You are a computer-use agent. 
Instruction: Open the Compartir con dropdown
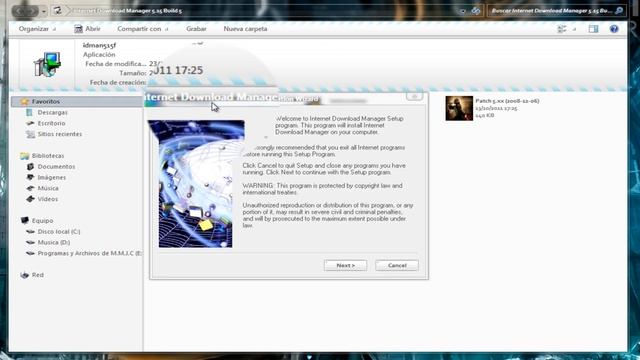(x=142, y=29)
